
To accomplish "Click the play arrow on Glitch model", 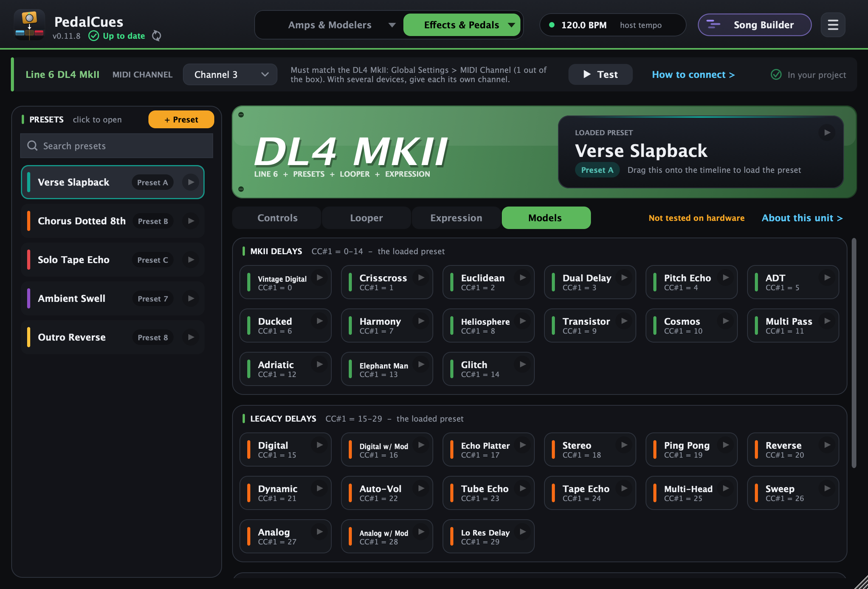I will 523,364.
